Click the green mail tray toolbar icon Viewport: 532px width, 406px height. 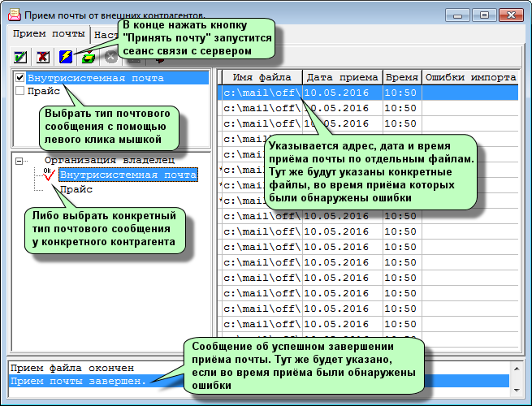coord(88,58)
